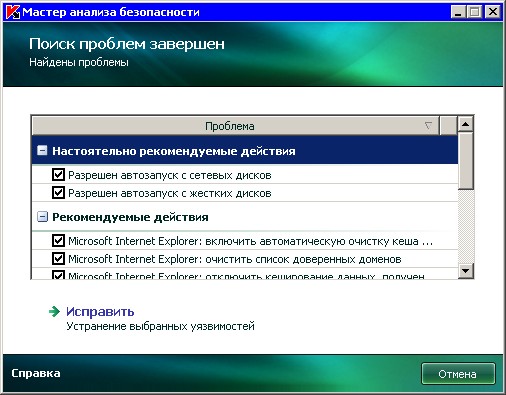The height and width of the screenshot is (395, 506).
Task: Click the vertical scrollbar thumb
Action: pyautogui.click(x=466, y=161)
